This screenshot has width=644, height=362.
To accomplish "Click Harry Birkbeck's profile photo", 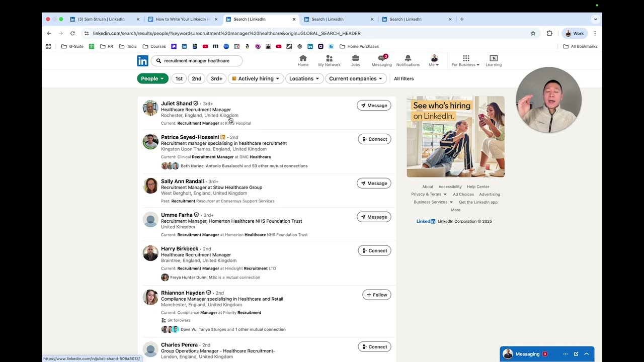I will [x=150, y=253].
